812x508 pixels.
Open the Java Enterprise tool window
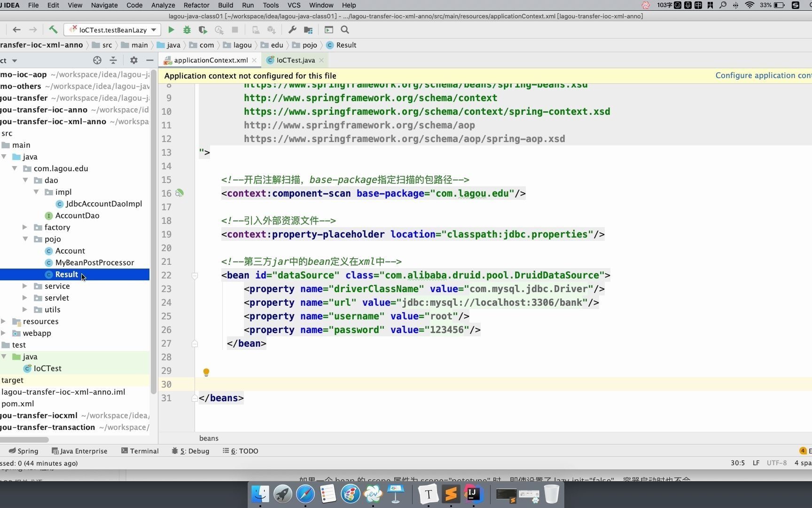pyautogui.click(x=79, y=451)
